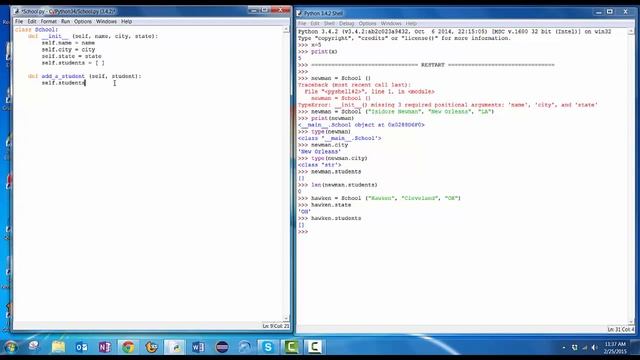Open File menu in Python Shell
Viewport: 640px width, 360px height.
[x=302, y=24]
